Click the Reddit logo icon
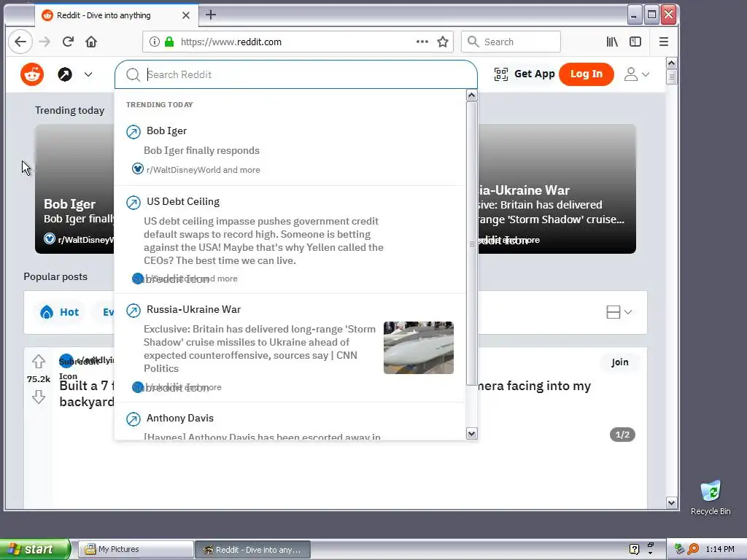This screenshot has height=560, width=747. pos(32,74)
